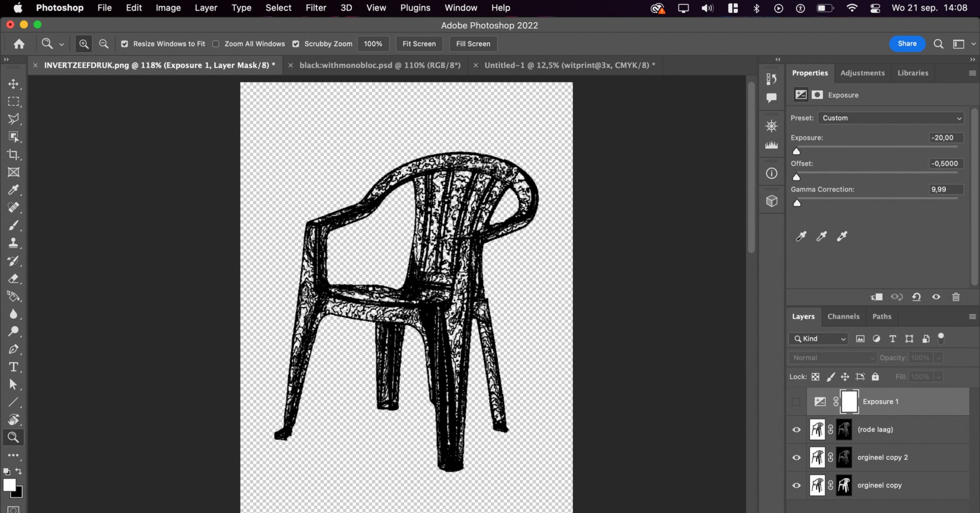Select the Eyedropper tool
This screenshot has width=980, height=513.
click(x=13, y=190)
